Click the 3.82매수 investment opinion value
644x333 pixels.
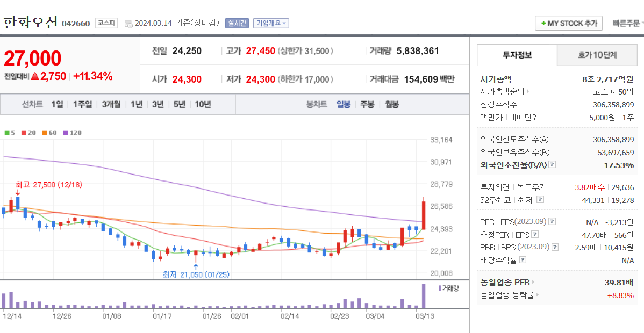point(590,187)
